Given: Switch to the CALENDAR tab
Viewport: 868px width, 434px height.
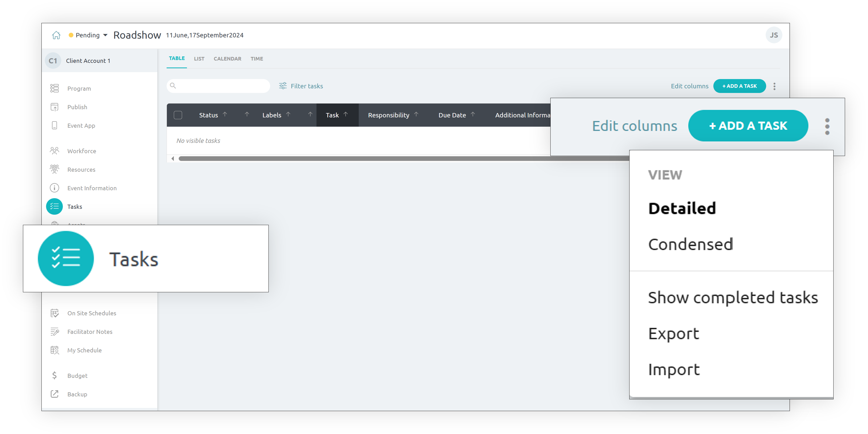Looking at the screenshot, I should [x=227, y=59].
